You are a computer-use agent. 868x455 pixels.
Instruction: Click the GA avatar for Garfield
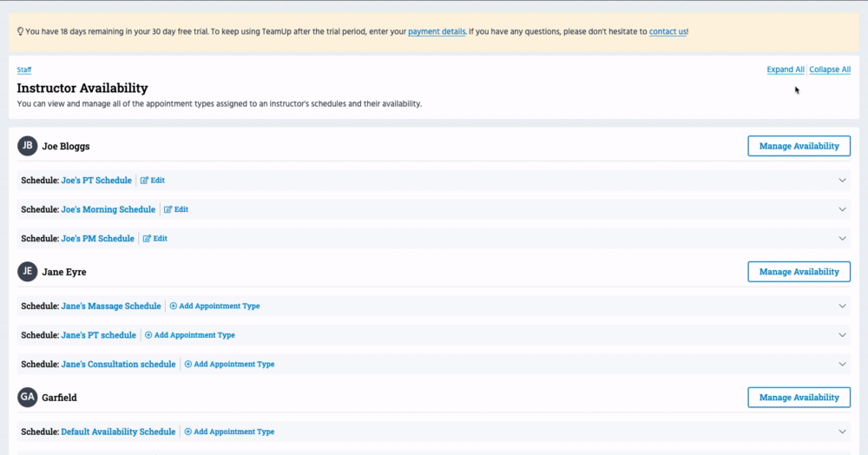(x=28, y=397)
